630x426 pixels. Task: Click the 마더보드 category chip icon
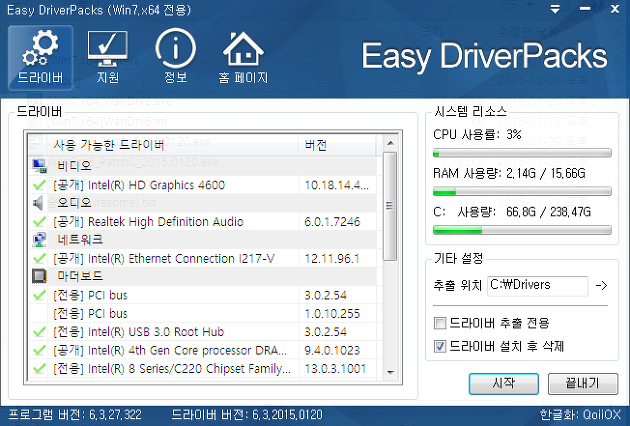[39, 276]
